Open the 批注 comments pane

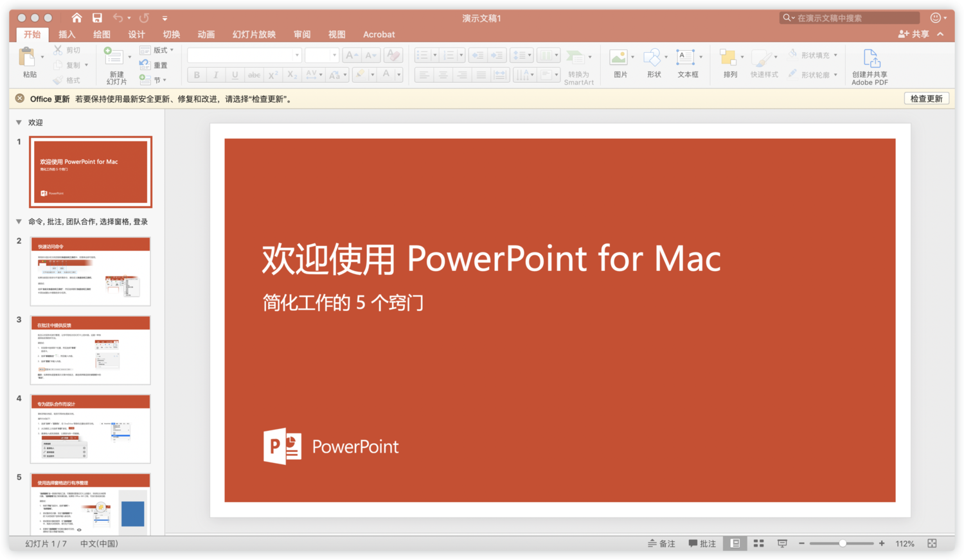click(x=702, y=543)
